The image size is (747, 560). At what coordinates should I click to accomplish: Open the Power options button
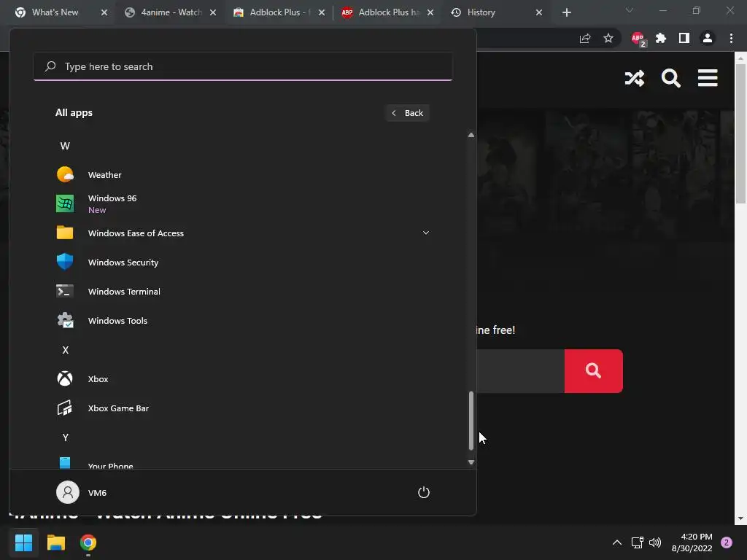coord(424,492)
